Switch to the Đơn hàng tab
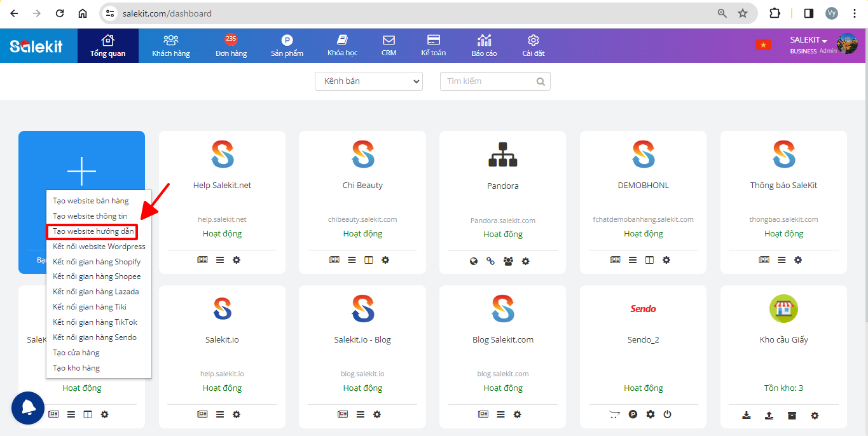868x436 pixels. (x=231, y=46)
